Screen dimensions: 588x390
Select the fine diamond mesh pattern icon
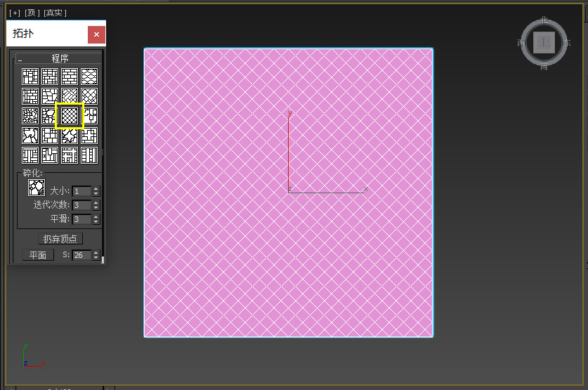[70, 116]
